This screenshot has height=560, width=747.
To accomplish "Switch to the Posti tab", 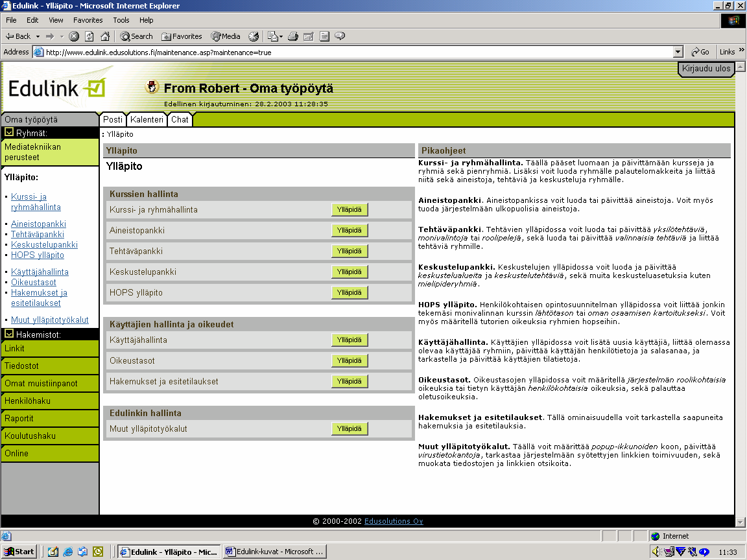I will point(113,119).
